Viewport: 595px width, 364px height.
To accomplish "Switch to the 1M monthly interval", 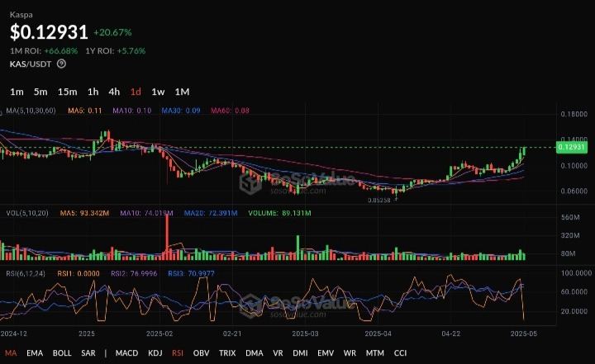I will point(183,92).
